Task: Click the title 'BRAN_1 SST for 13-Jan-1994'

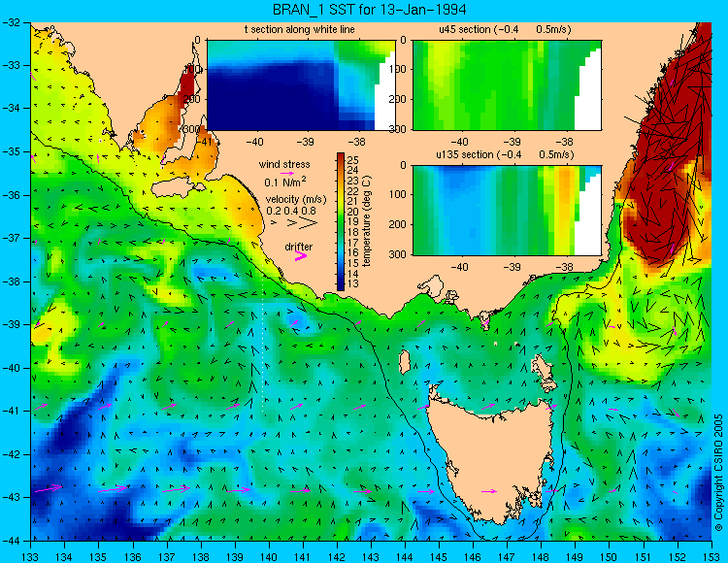Action: (x=369, y=10)
